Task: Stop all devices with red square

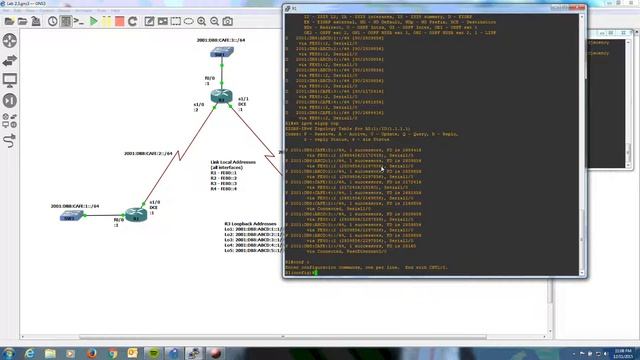Action: click(x=119, y=21)
